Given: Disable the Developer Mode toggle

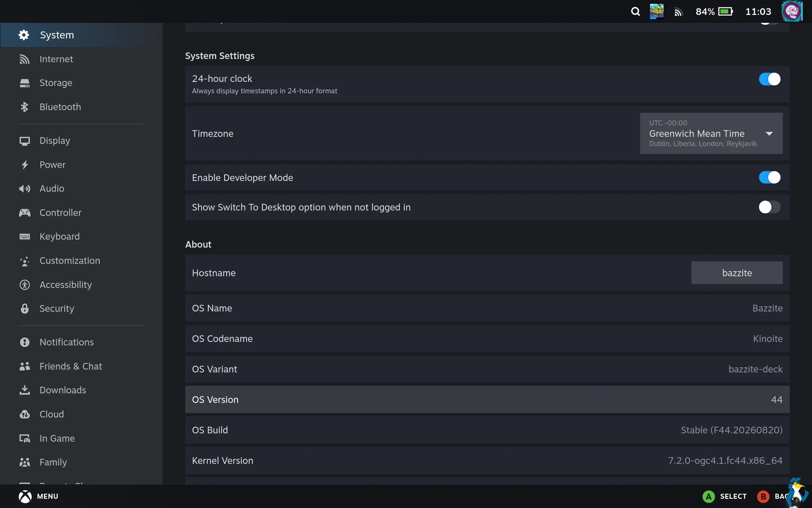Looking at the screenshot, I should [769, 177].
